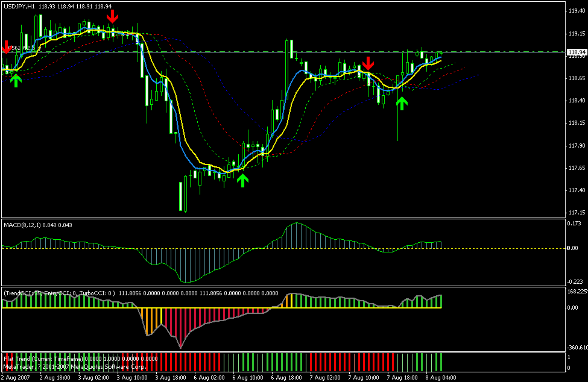Select the red down arrow above 7 Aug candles

pos(369,63)
